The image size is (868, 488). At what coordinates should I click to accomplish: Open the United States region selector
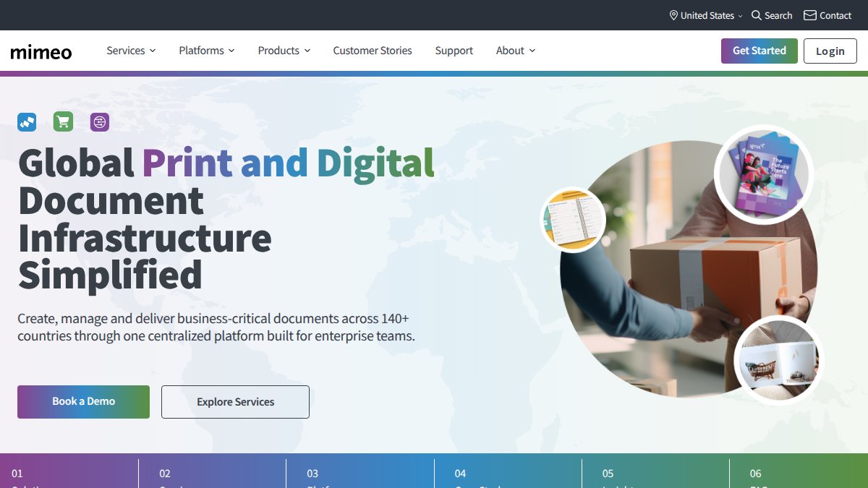click(x=706, y=15)
